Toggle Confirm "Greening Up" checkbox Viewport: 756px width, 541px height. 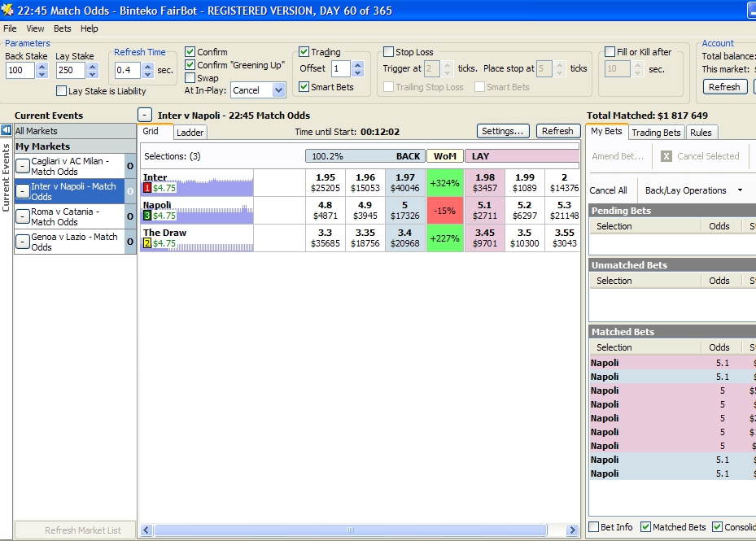(190, 64)
